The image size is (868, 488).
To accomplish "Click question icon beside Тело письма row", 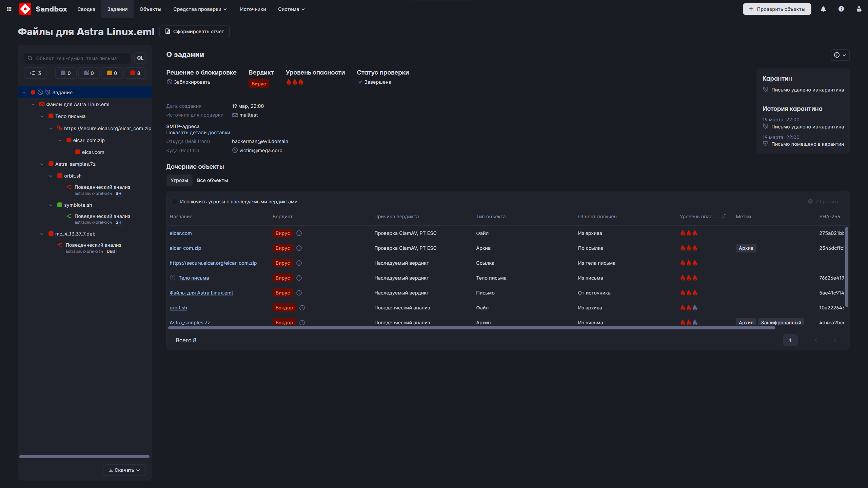I will click(x=173, y=278).
